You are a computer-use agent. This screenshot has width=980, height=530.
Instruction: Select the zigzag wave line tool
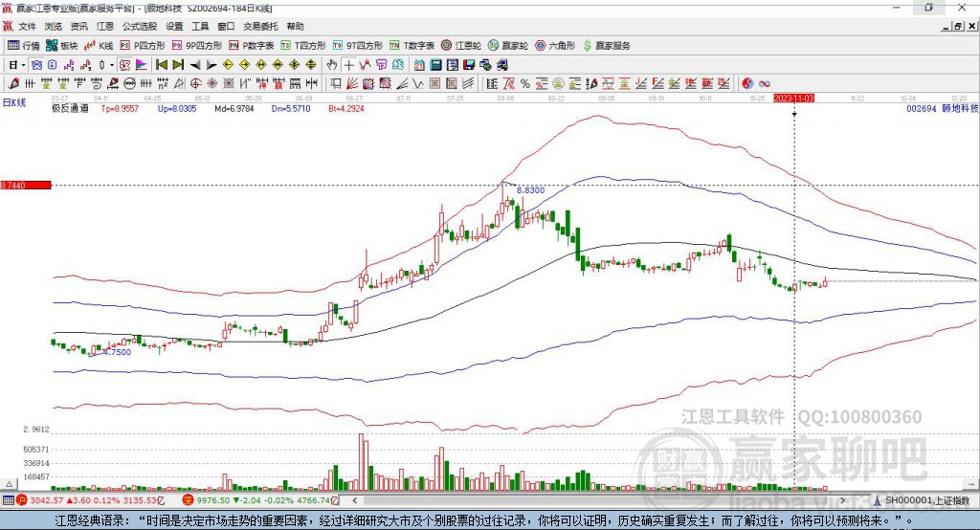[x=418, y=84]
